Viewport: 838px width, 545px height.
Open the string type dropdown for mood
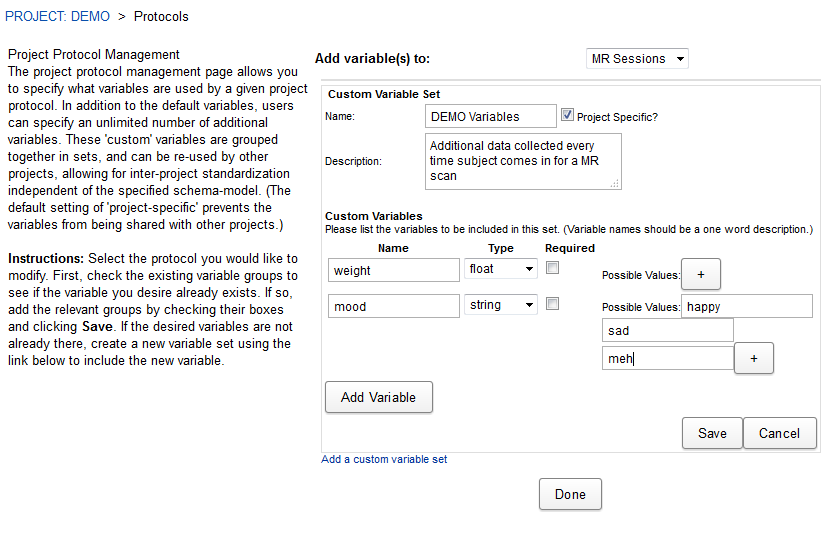(x=501, y=305)
